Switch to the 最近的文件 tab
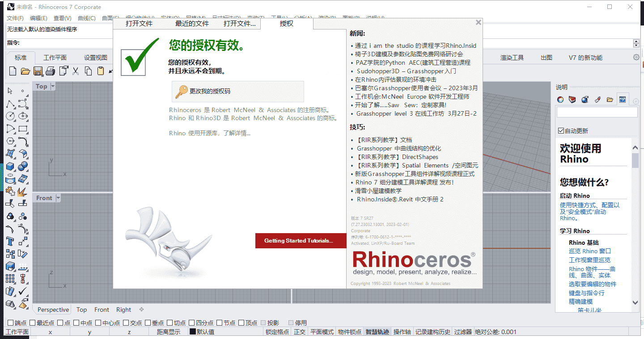 [192, 24]
